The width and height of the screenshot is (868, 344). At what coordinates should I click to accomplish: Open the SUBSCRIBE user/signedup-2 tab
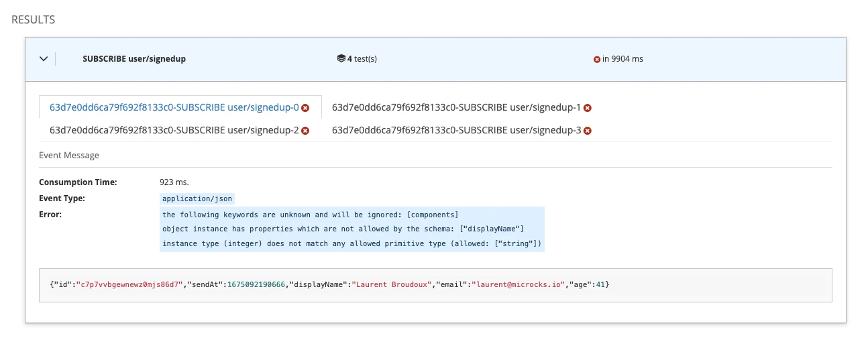pyautogui.click(x=174, y=130)
